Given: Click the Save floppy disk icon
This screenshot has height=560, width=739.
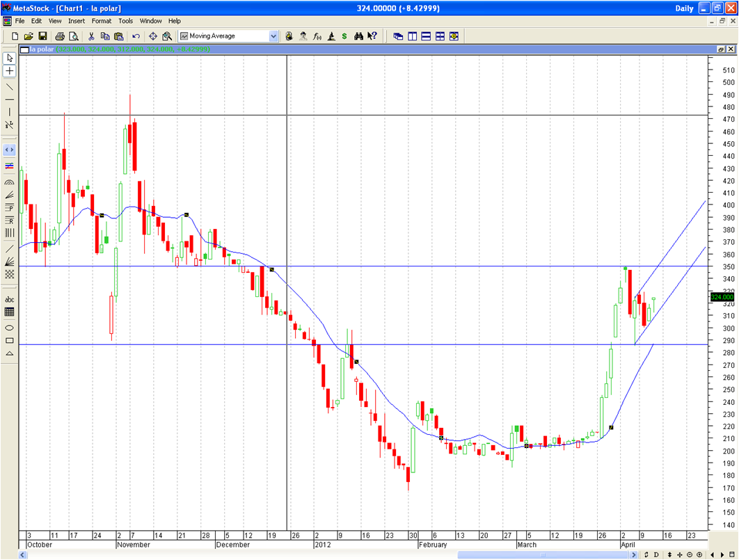Looking at the screenshot, I should click(42, 36).
